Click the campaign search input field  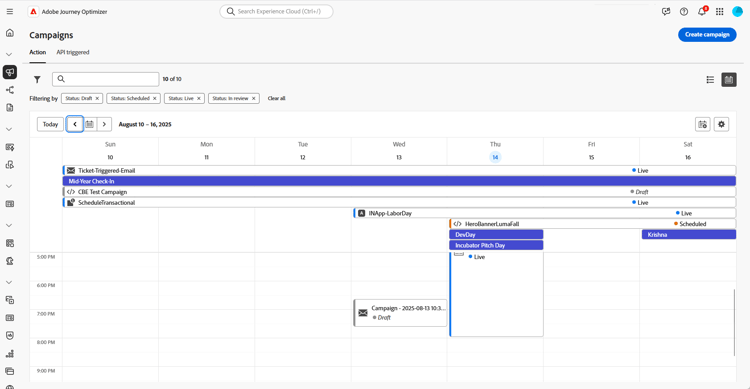click(x=106, y=79)
